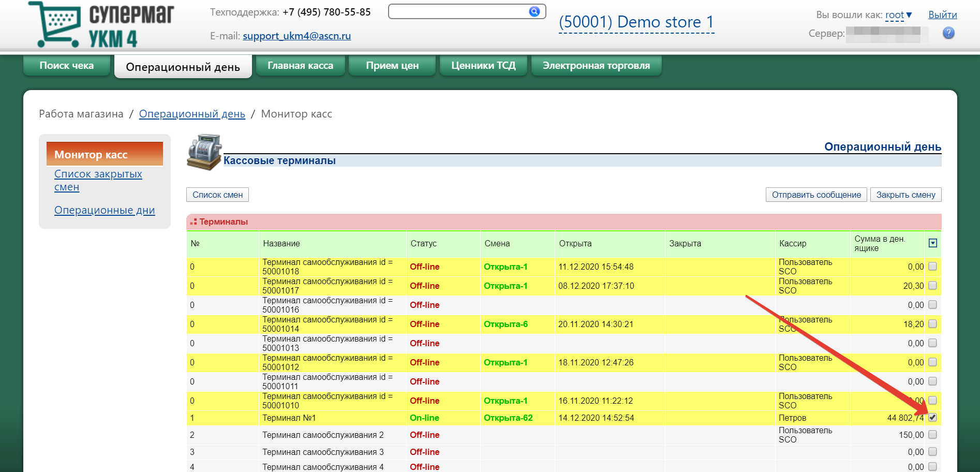Click the date 11.12.2020 15:54:48
Image resolution: width=980 pixels, height=472 pixels.
pos(596,267)
